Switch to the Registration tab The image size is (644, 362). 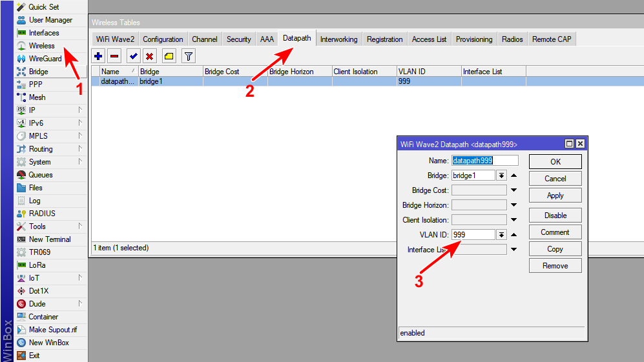[384, 39]
